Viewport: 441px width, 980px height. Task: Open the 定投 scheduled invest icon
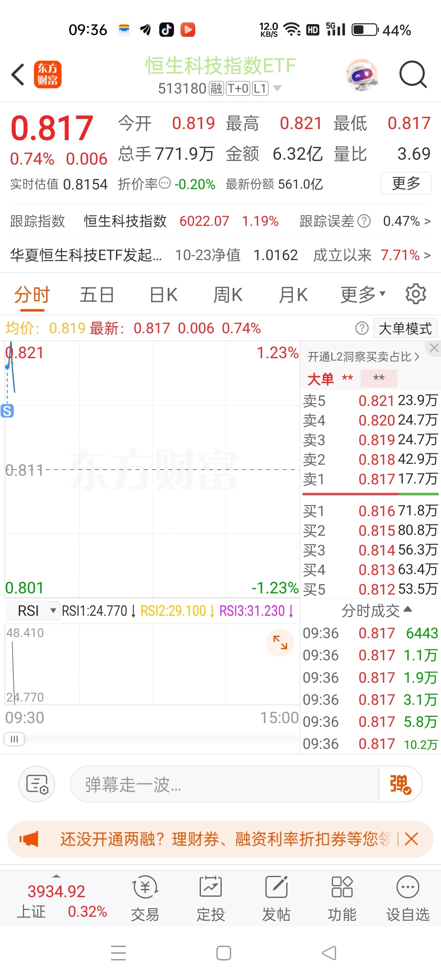tap(211, 898)
